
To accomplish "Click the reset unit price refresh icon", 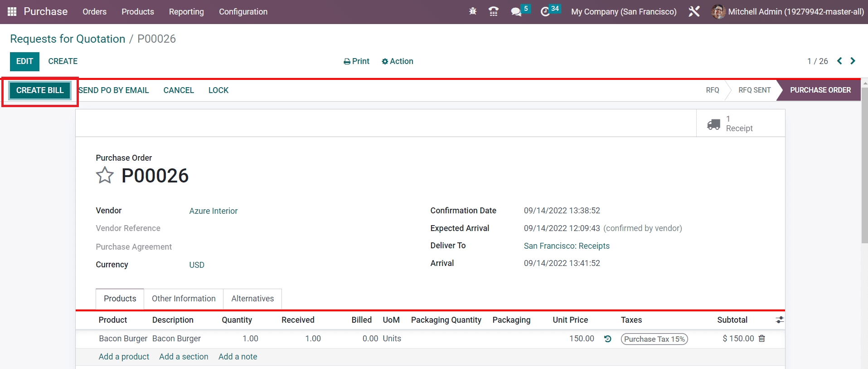I will tap(608, 339).
